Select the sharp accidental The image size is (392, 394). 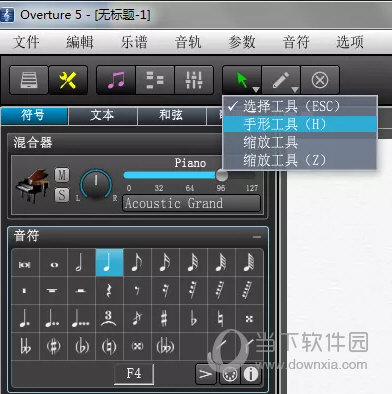[x=165, y=318]
